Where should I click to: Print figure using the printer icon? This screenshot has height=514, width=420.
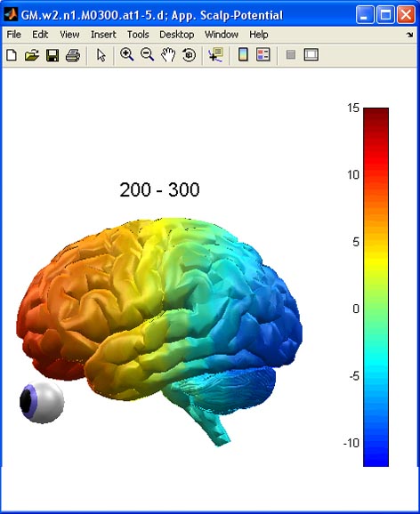point(73,55)
